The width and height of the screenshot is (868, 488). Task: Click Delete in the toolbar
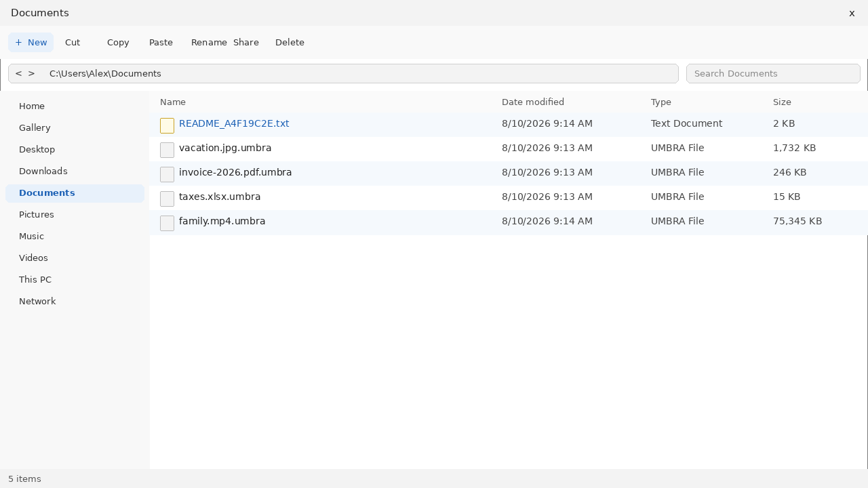pos(290,42)
